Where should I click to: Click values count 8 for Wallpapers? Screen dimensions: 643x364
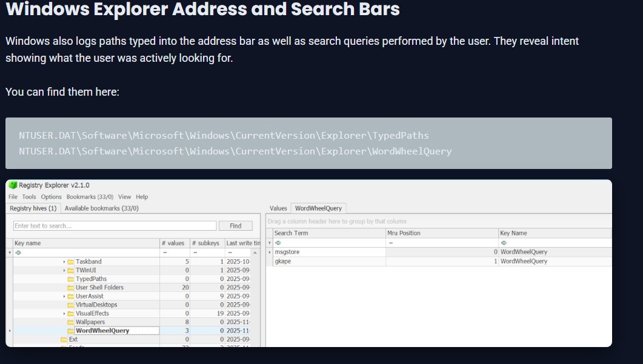click(187, 322)
